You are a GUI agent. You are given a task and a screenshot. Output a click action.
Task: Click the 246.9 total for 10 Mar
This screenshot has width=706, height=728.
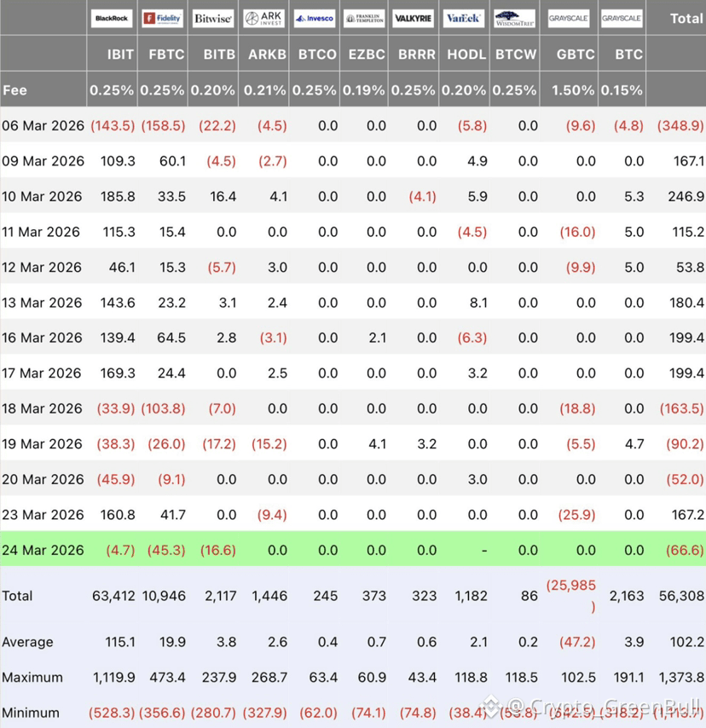[x=686, y=196]
